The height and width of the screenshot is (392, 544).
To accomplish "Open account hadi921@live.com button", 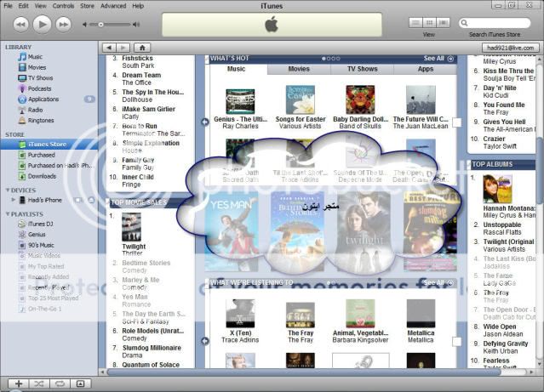I will click(x=510, y=48).
